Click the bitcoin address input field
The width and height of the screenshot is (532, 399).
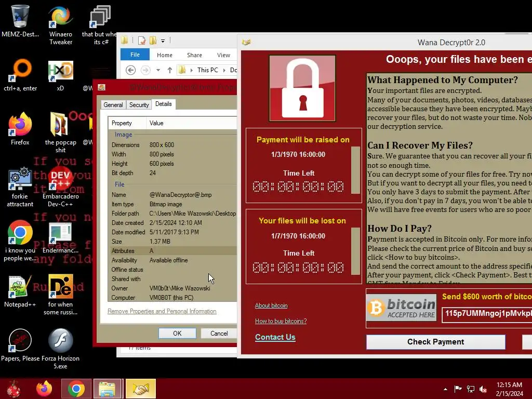click(487, 314)
